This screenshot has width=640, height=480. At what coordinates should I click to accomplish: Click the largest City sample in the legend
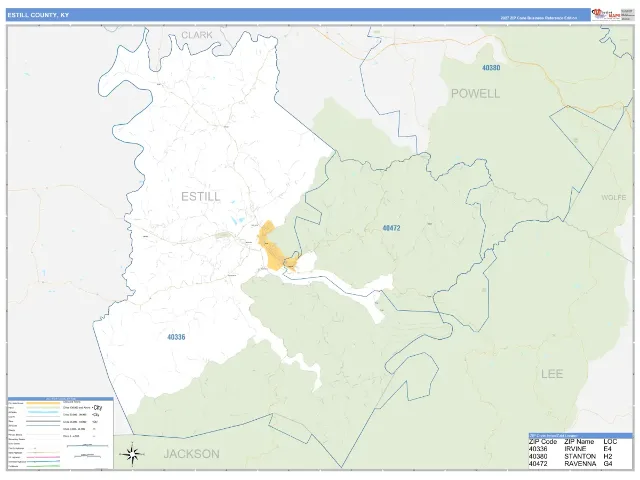(98, 408)
